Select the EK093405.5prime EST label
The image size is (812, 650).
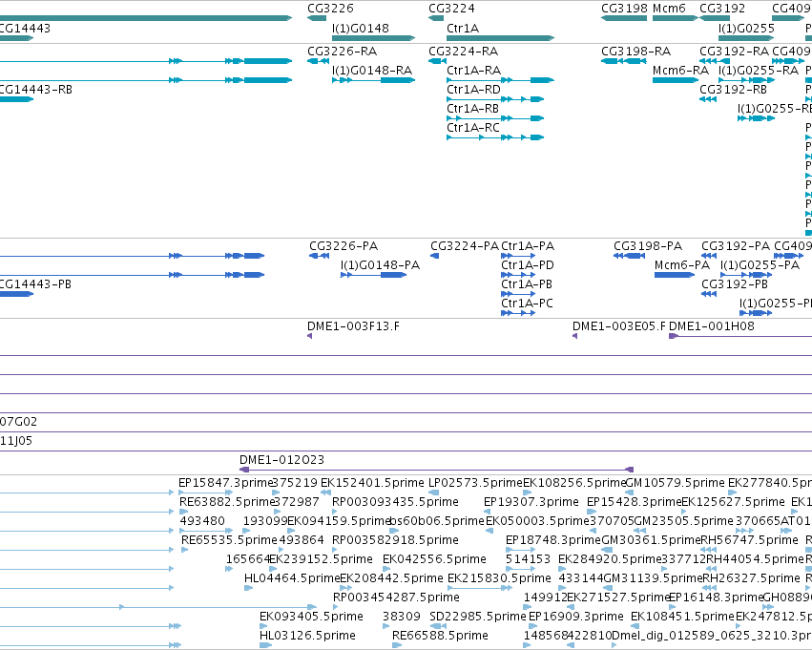coord(311,616)
